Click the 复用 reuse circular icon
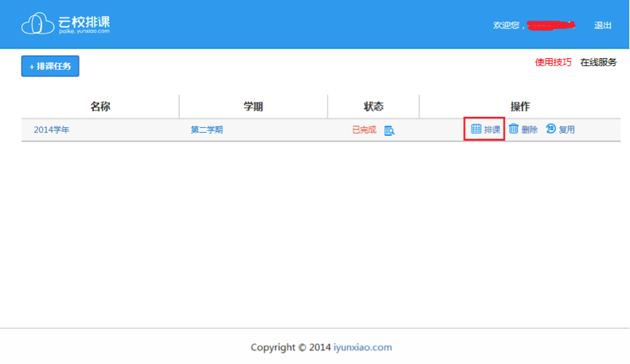The image size is (630, 364). click(x=551, y=129)
